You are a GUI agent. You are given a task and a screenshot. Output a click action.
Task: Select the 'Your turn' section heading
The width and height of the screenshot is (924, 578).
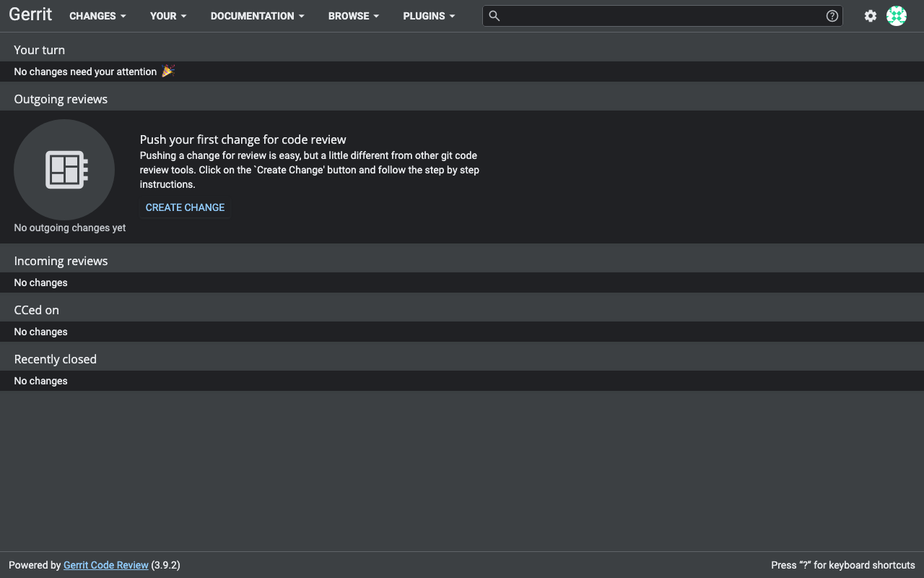[x=40, y=50]
